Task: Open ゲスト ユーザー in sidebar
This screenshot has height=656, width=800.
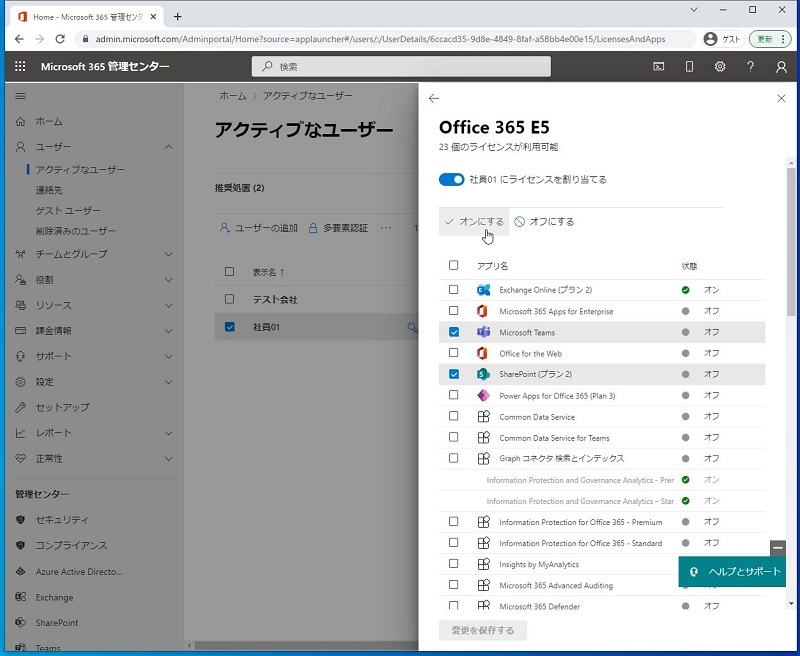Action: pos(68,210)
